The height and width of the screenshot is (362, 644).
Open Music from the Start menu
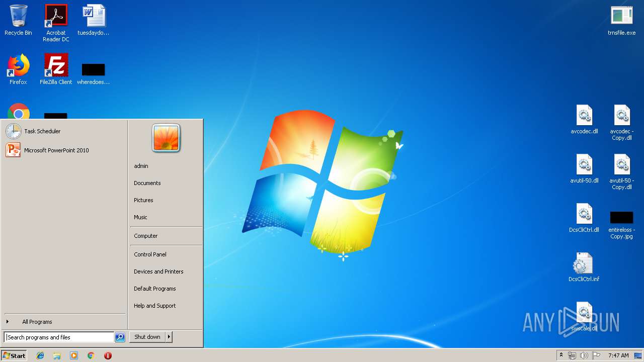click(x=166, y=217)
